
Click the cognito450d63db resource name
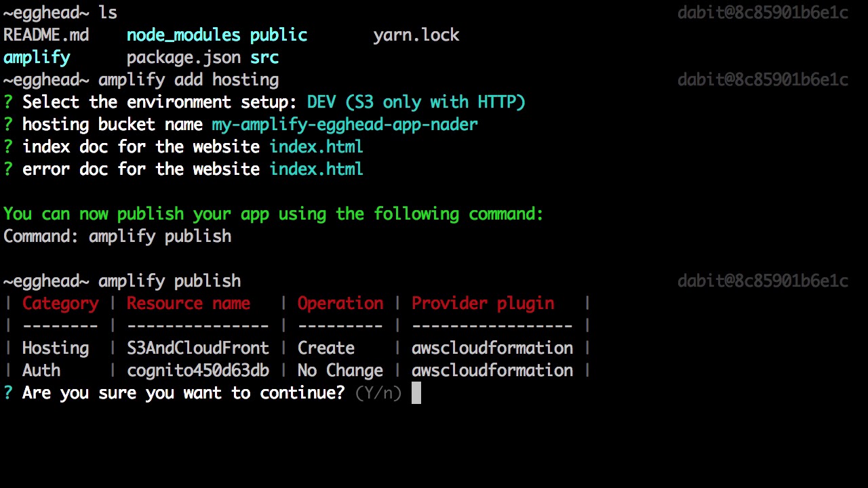point(197,371)
